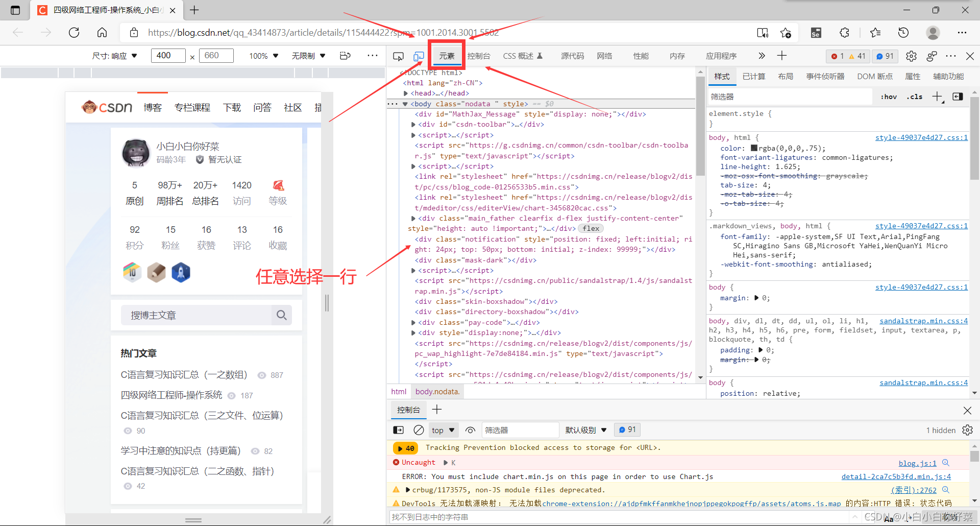
Task: Expand the csdn-toolbar div node
Action: tap(413, 125)
